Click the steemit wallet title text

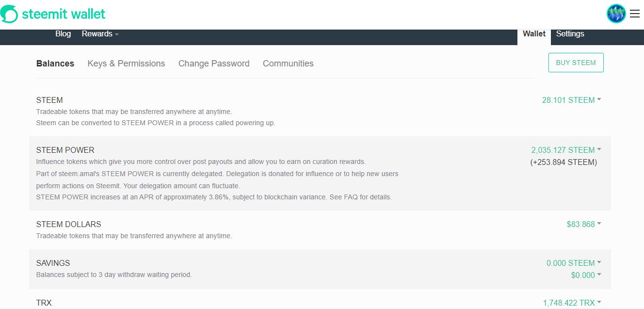64,14
